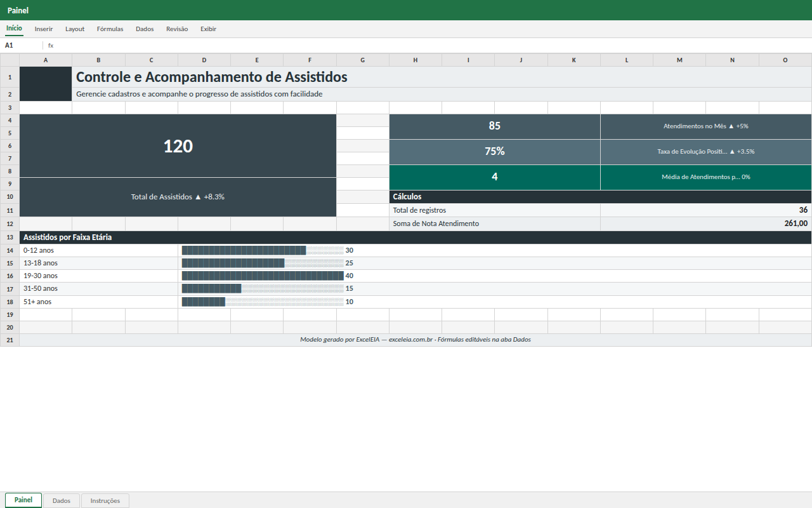Select column G header
The height and width of the screenshot is (508, 812).
363,60
